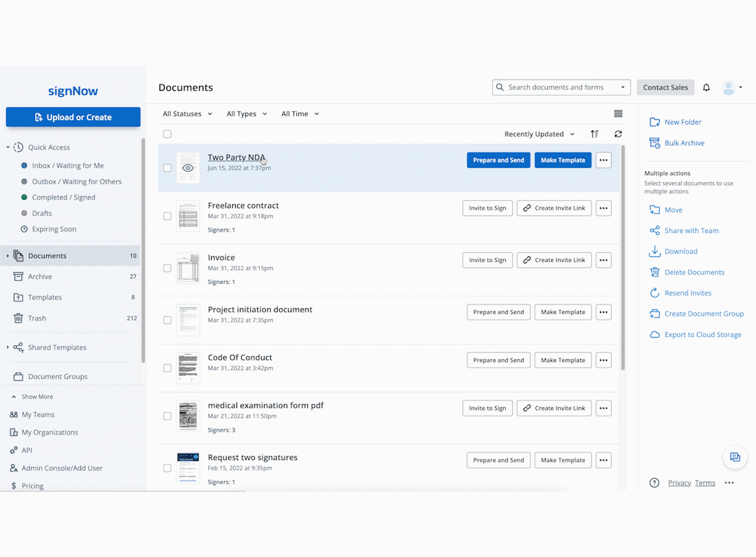Check the Code Of Conduct checkbox
756x557 pixels.
[167, 368]
